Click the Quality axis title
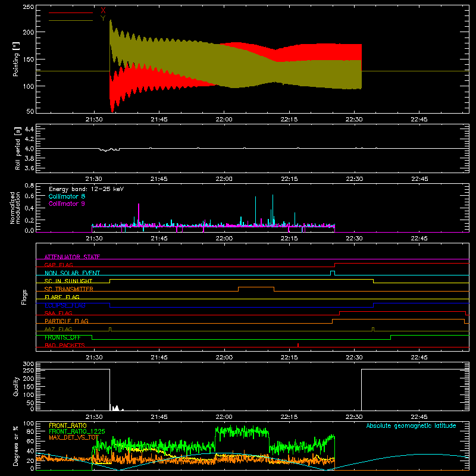476x476 pixels. (15, 386)
